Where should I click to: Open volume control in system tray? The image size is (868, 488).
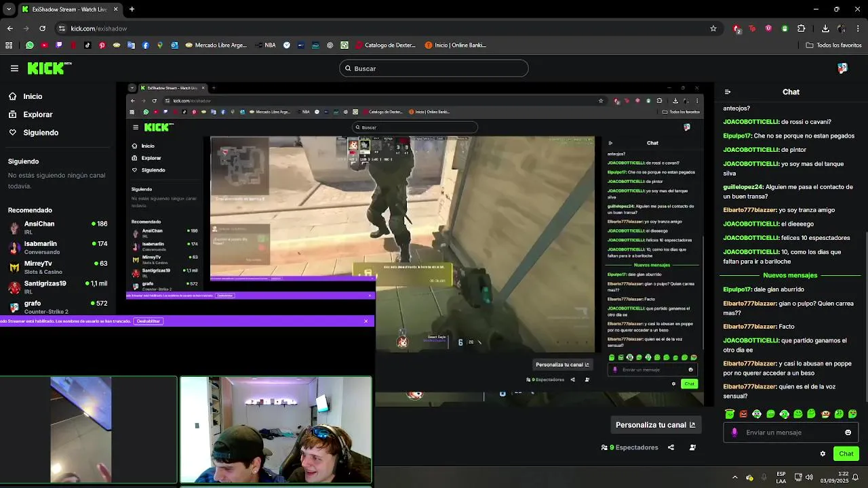click(809, 477)
